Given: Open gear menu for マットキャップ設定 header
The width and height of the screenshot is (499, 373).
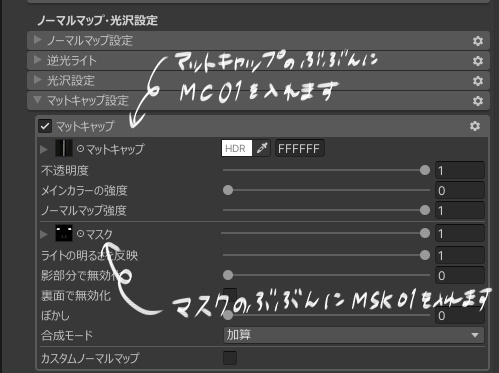Looking at the screenshot, I should pyautogui.click(x=478, y=101).
